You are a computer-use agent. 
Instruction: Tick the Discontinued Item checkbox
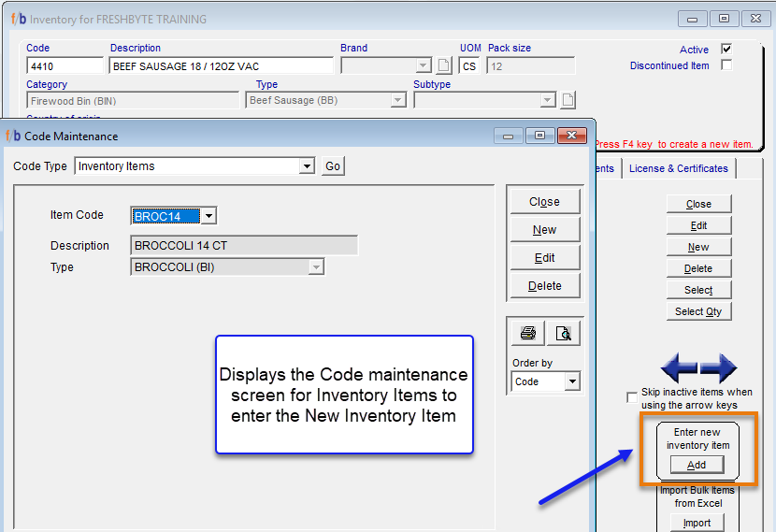tap(726, 65)
